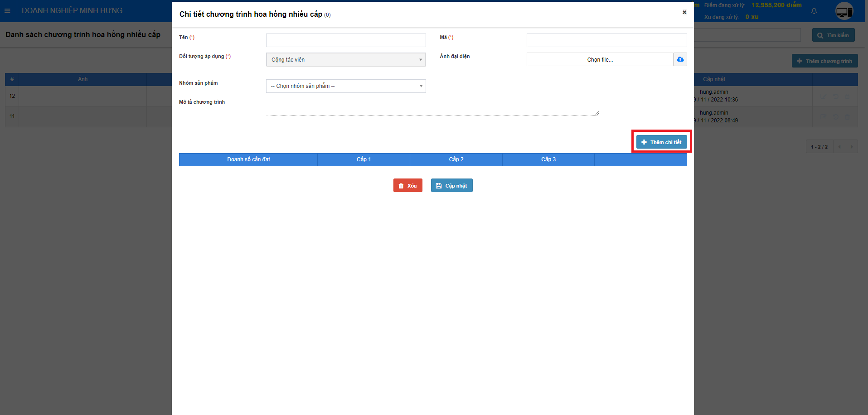The width and height of the screenshot is (868, 415).
Task: Click the red Xóa button
Action: click(407, 186)
